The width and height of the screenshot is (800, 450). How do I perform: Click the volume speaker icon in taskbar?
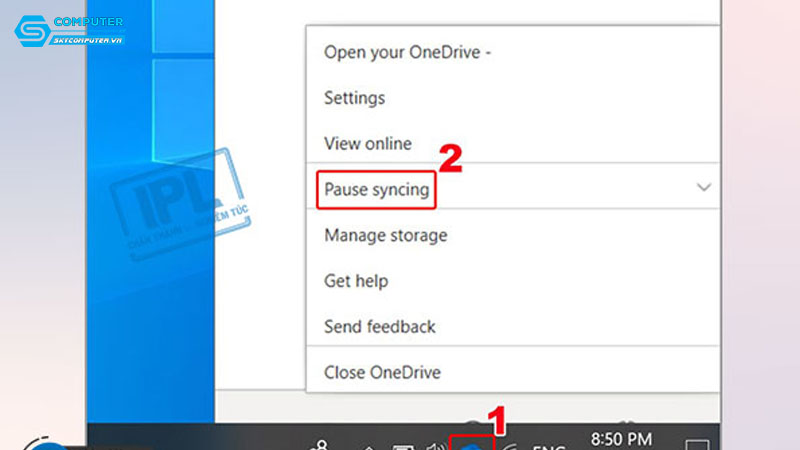coord(436,442)
